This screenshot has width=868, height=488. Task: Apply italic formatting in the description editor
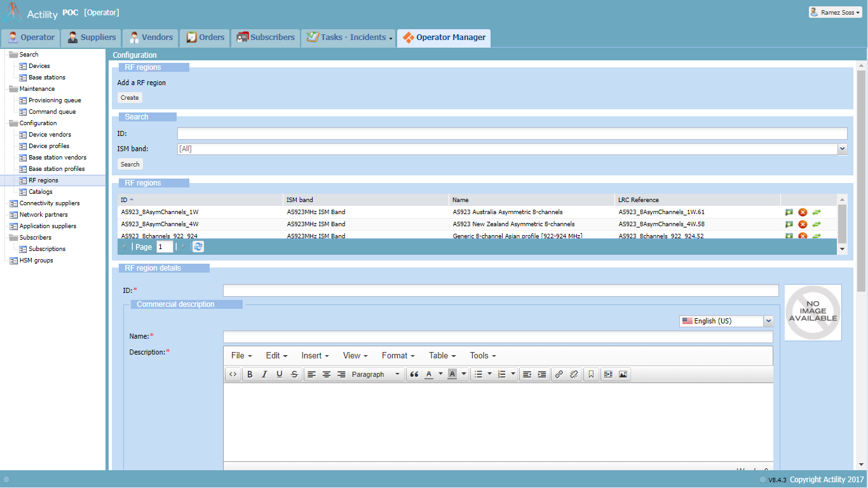pos(264,374)
